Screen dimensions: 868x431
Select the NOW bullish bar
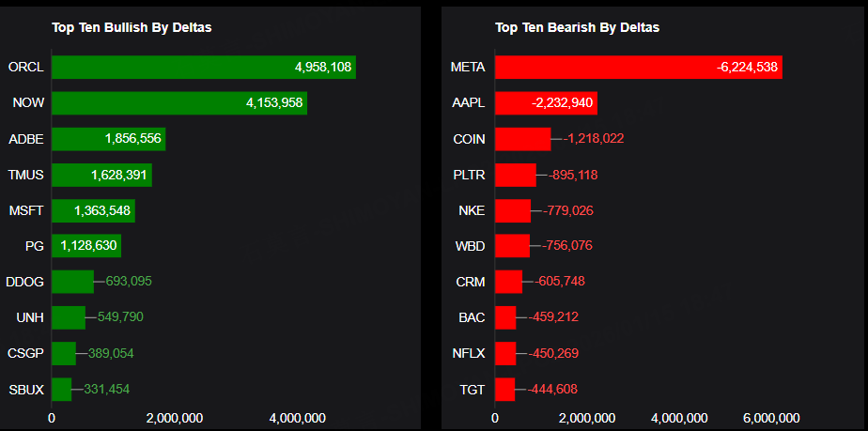click(178, 103)
